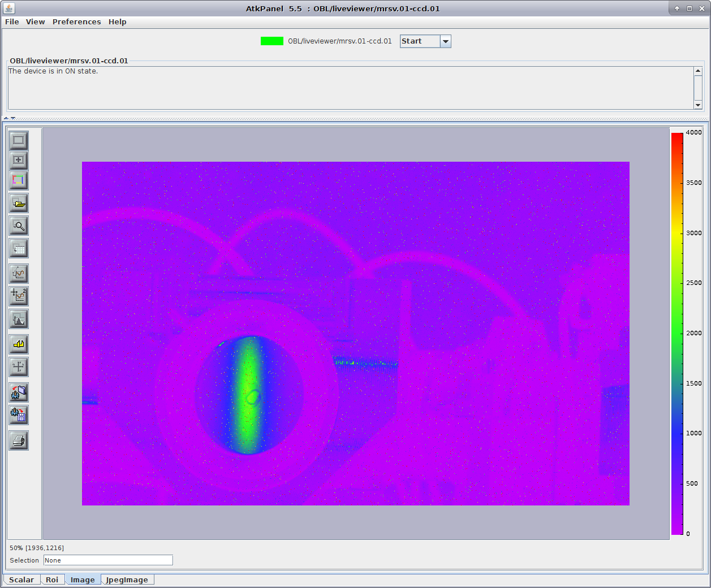Open the Help menu
This screenshot has width=711, height=588.
(x=117, y=21)
